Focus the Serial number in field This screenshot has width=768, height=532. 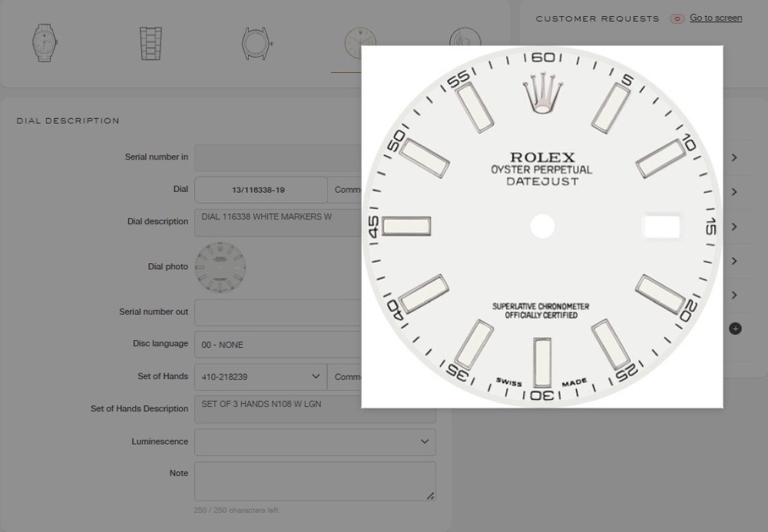(276, 157)
